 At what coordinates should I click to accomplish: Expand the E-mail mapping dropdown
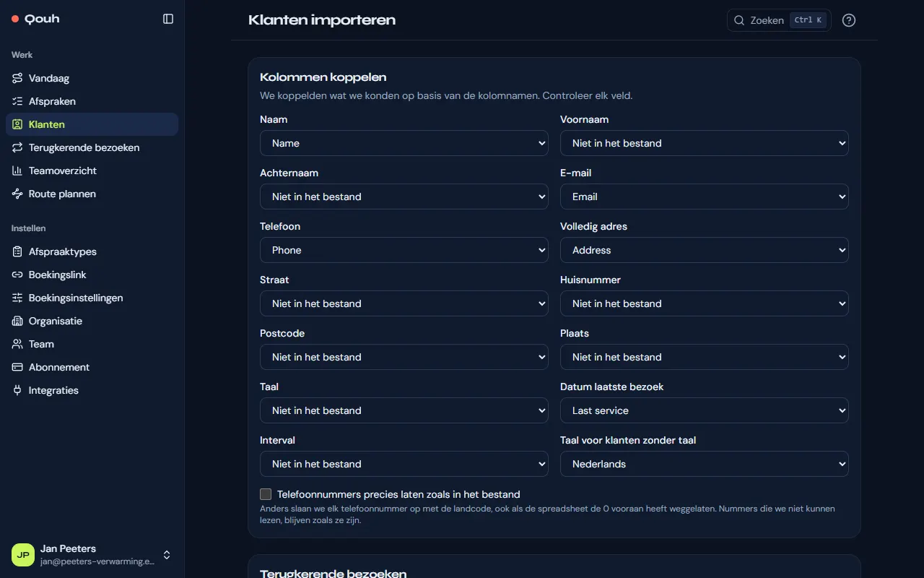click(705, 197)
